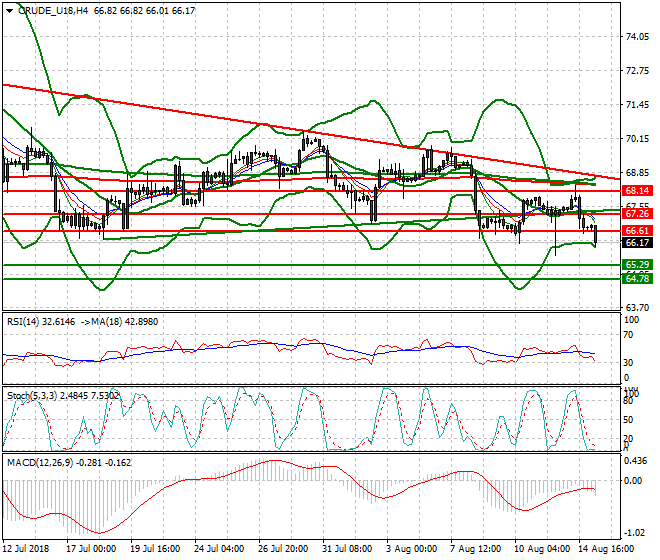This screenshot has width=660, height=560.
Task: Click the -1.02 MACD scale value
Action: click(x=634, y=533)
